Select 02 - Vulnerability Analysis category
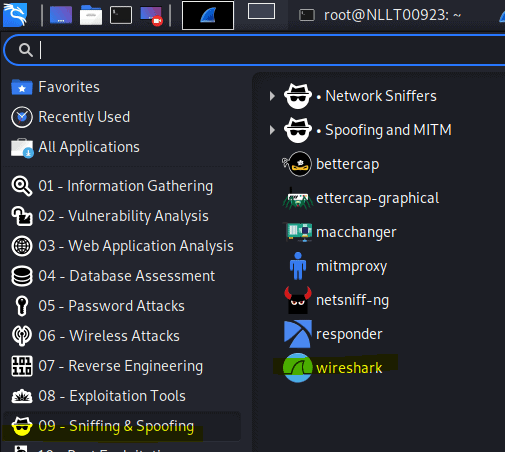This screenshot has width=505, height=452. 123,216
